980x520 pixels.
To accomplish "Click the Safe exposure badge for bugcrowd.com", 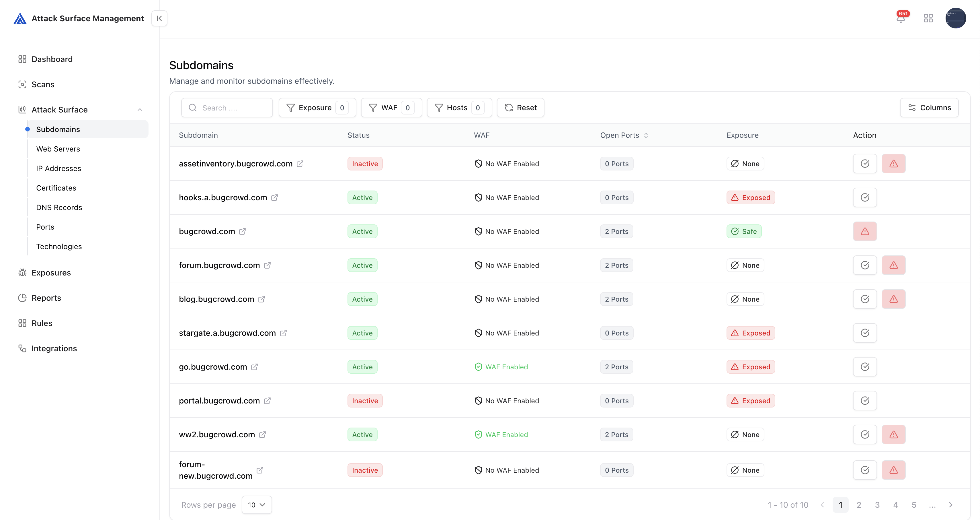I will click(x=744, y=231).
